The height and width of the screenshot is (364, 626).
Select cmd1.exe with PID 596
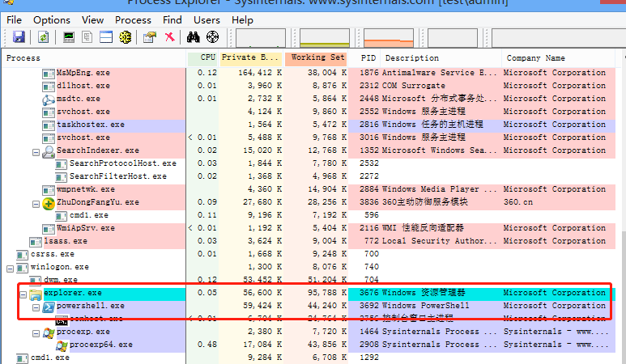(309, 215)
